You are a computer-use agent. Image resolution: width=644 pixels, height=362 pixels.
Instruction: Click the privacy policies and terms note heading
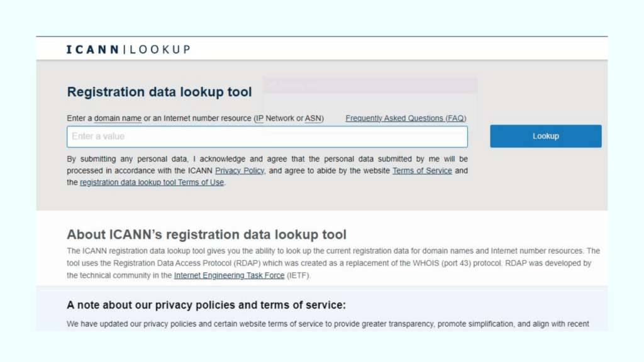click(206, 305)
